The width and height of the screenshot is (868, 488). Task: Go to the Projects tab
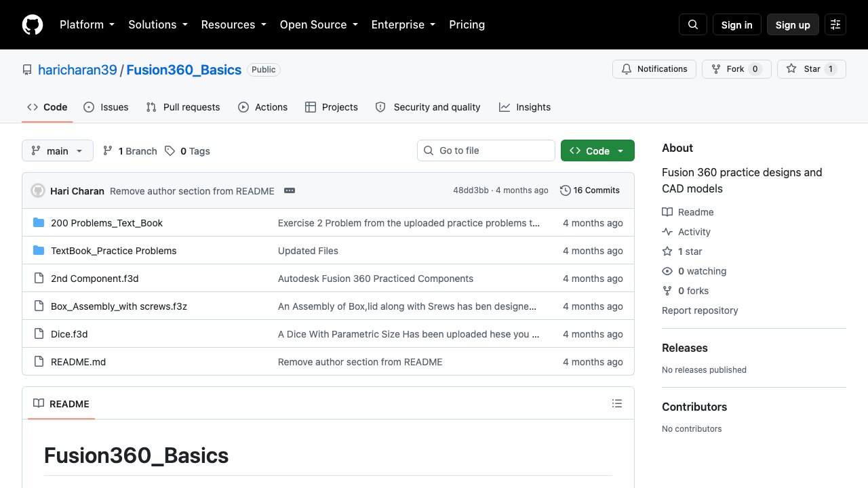pos(332,107)
